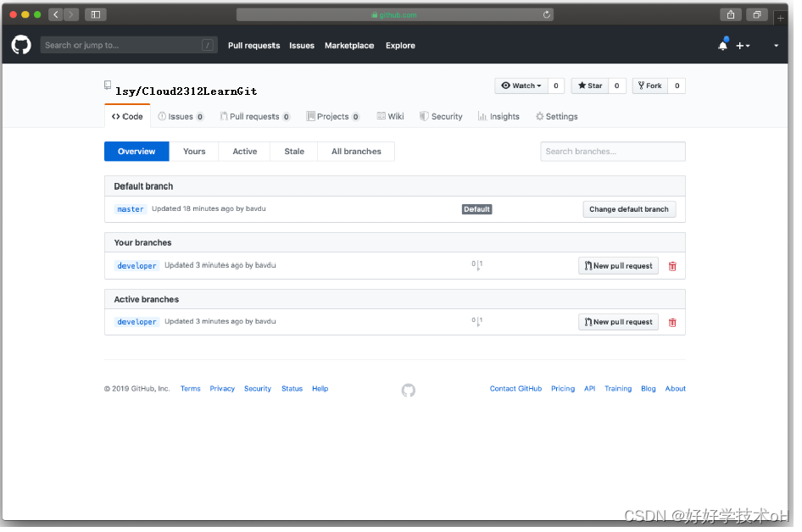Viewport: 802px width, 532px height.
Task: Reload the page with refresh icon
Action: pos(546,14)
